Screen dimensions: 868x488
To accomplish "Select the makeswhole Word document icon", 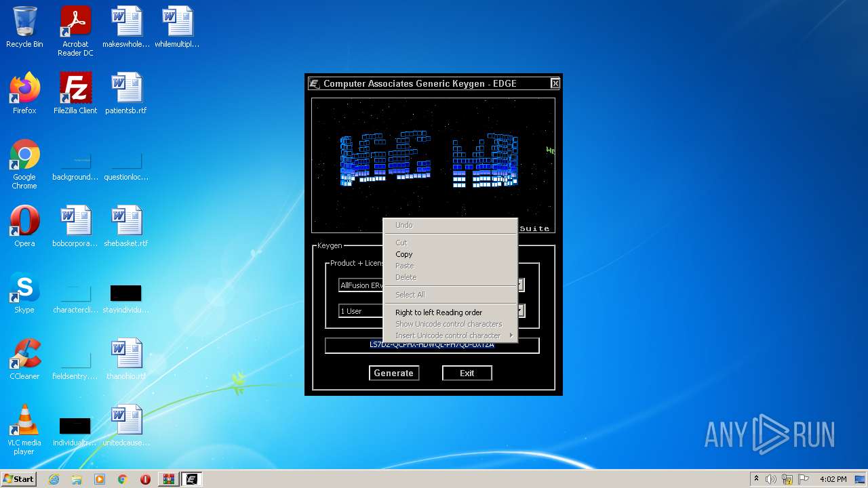I will 126,27.
